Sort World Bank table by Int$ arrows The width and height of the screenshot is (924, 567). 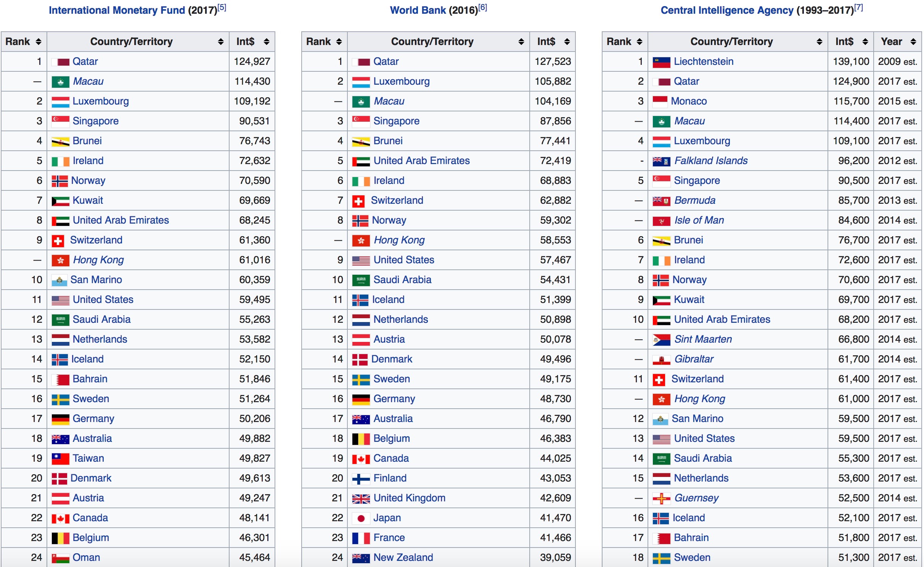coord(567,42)
